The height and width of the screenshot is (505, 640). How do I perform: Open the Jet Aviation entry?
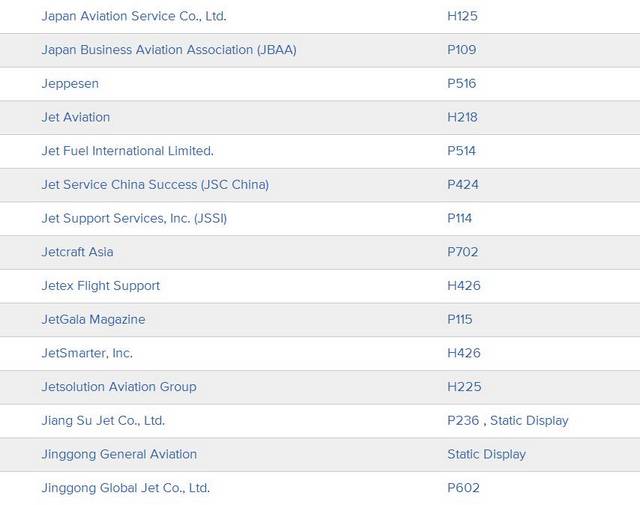pos(76,117)
